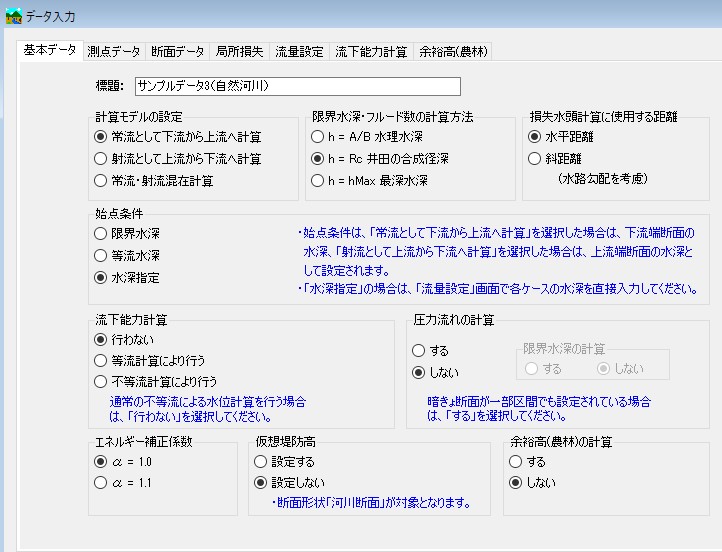The width and height of the screenshot is (722, 552).
Task: Select 斜距離 radio button
Action: 554,159
